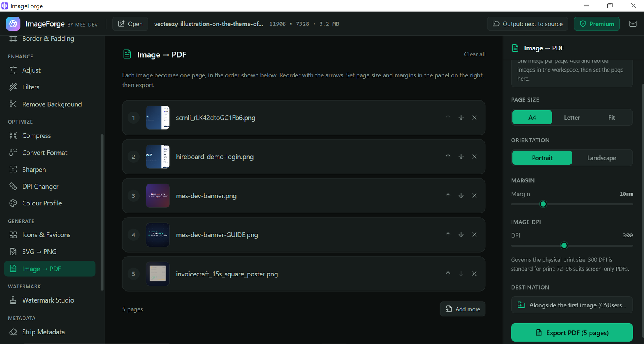Choose Portrait orientation

[x=542, y=158]
